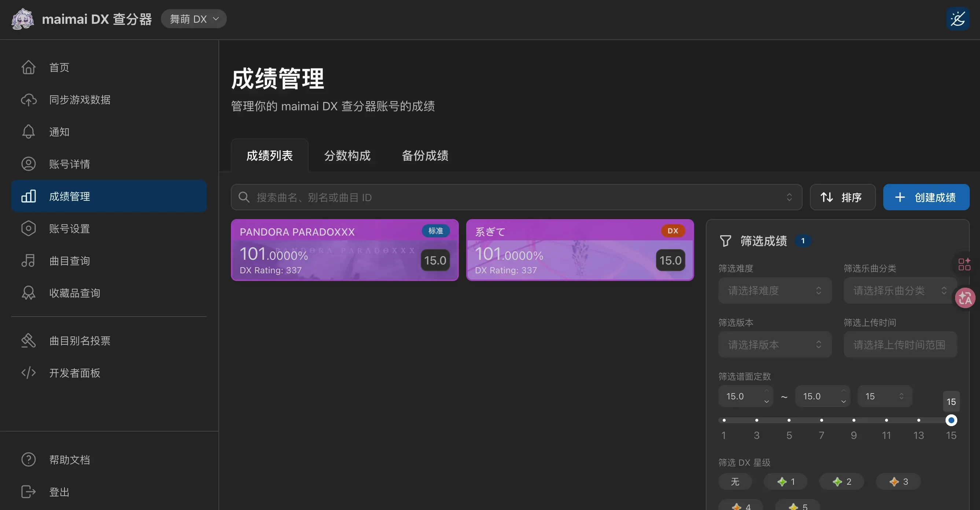
Task: Open the 请选择乐曲分类 category dropdown
Action: [900, 291]
